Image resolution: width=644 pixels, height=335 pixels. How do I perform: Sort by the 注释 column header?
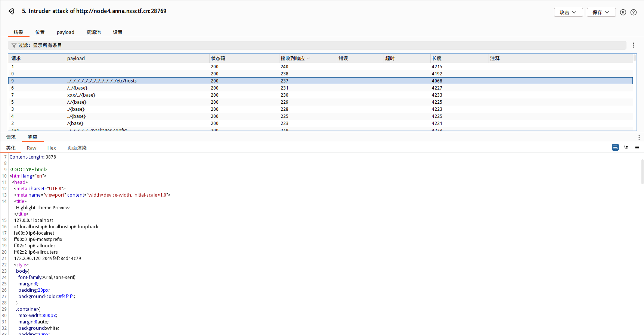(x=561, y=59)
